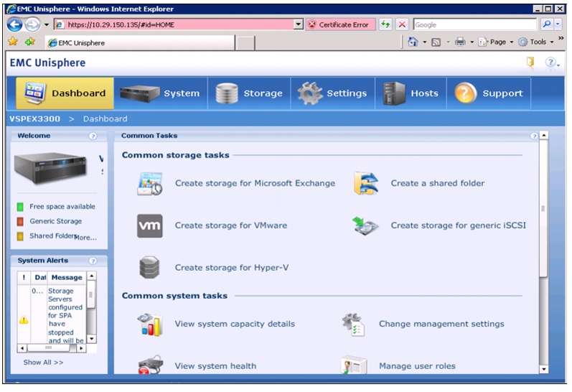Switch to the Storage tab

(x=249, y=93)
